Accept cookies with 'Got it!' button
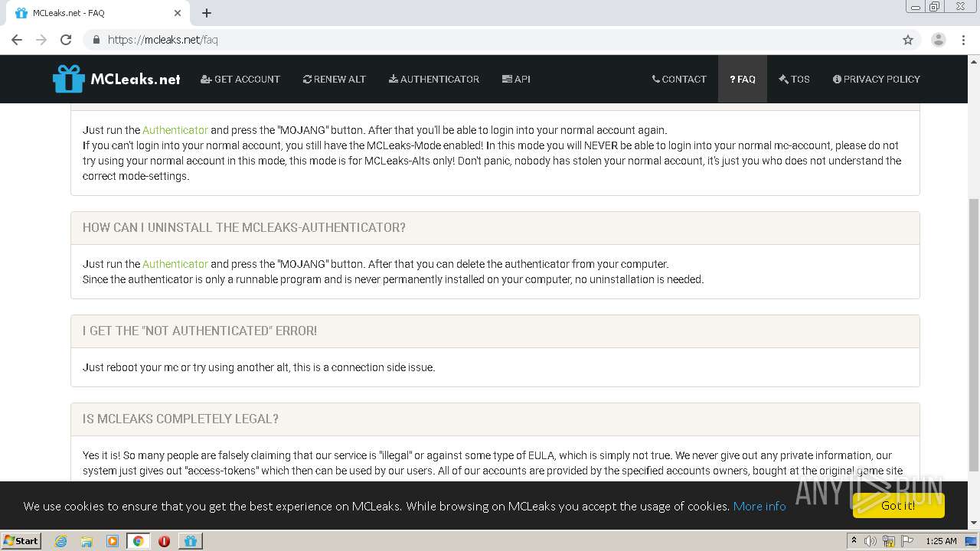The height and width of the screenshot is (551, 980). [x=898, y=505]
